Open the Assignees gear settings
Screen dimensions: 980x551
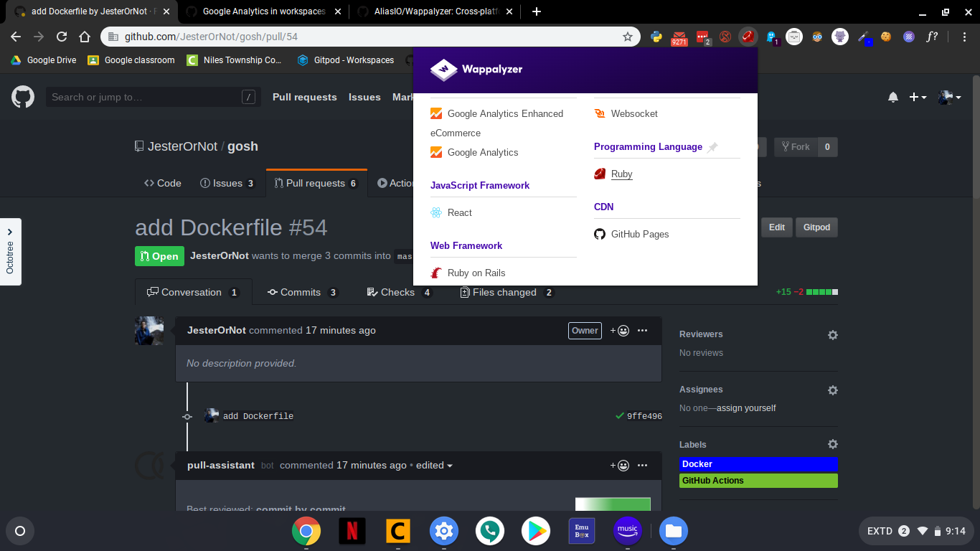point(832,390)
